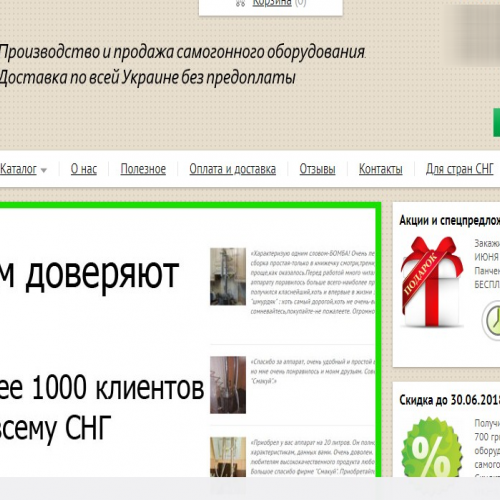The image size is (500, 500).
Task: Click the clock timer icon
Action: pyautogui.click(x=491, y=320)
